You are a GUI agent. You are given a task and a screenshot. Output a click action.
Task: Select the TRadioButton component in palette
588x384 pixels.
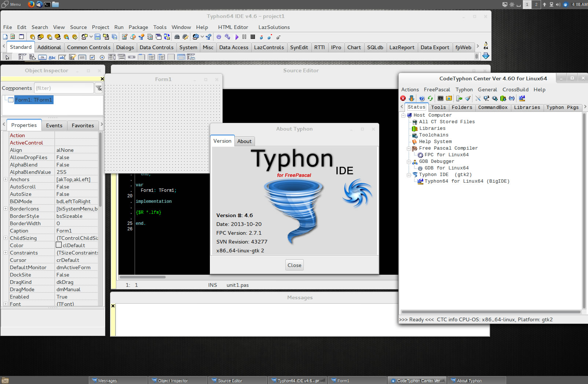pyautogui.click(x=102, y=57)
